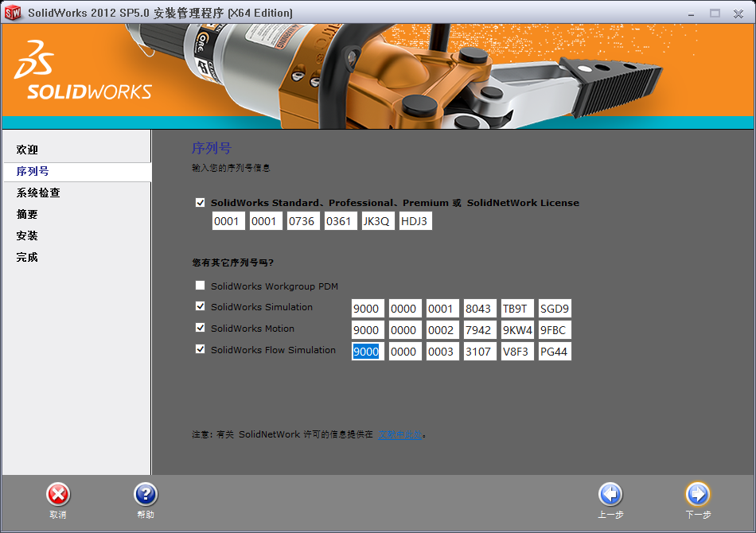
Task: Click main serial field containing HDJ3
Action: coord(415,221)
